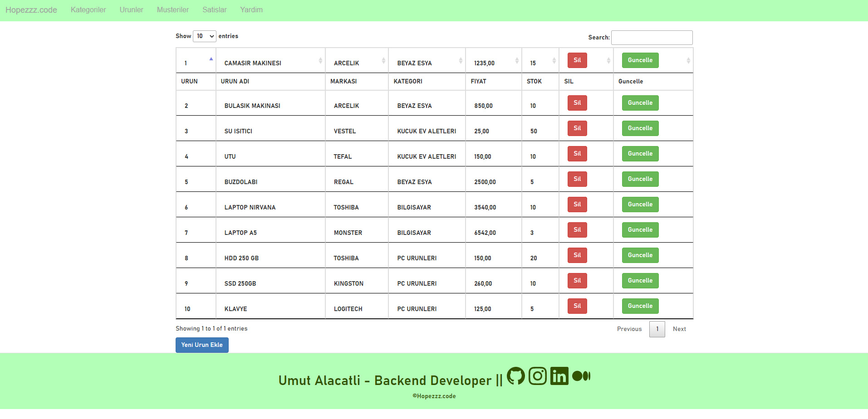Viewport: 868px width, 419px height.
Task: Open the Instagram icon in the footer
Action: click(x=538, y=375)
